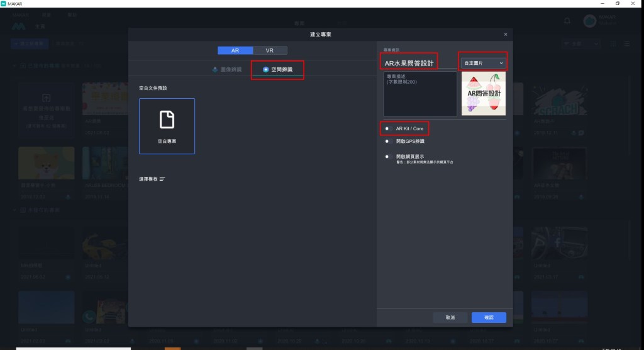Select the 空白專案 blank project template
The height and width of the screenshot is (350, 644).
pos(167,126)
